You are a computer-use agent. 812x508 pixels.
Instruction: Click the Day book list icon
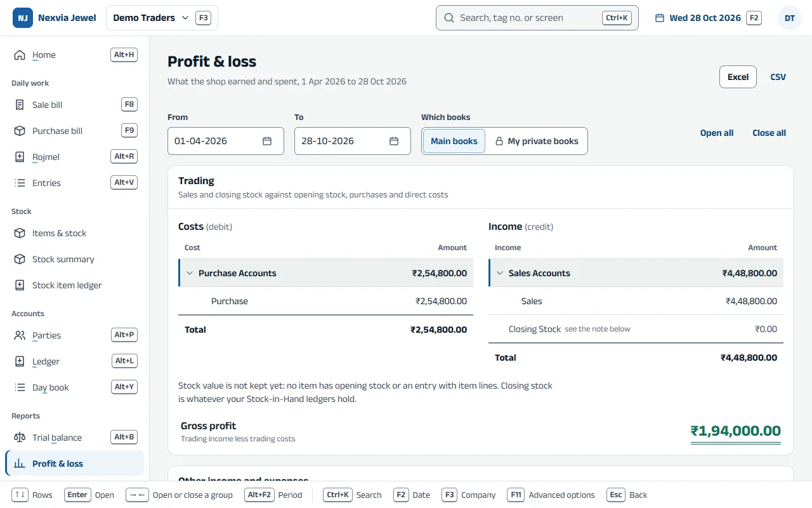[20, 387]
